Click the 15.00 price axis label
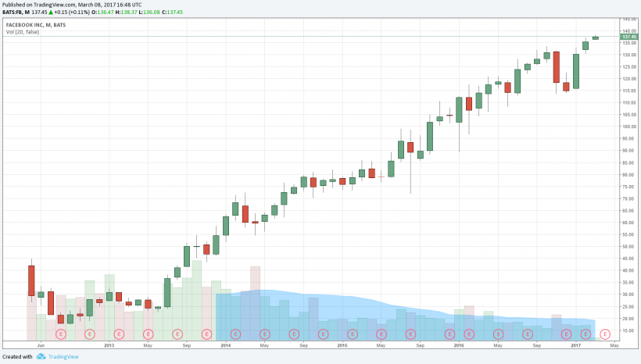The image size is (641, 364). [x=628, y=330]
